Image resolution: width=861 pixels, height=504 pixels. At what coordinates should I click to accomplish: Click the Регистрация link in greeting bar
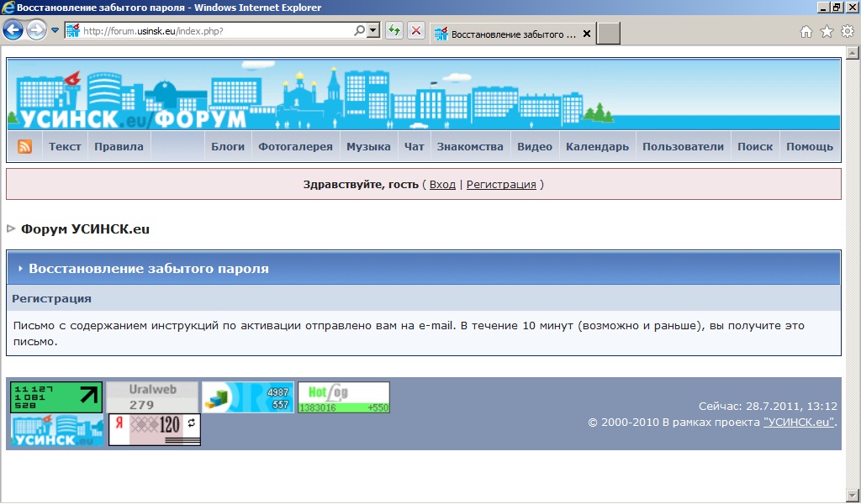501,185
